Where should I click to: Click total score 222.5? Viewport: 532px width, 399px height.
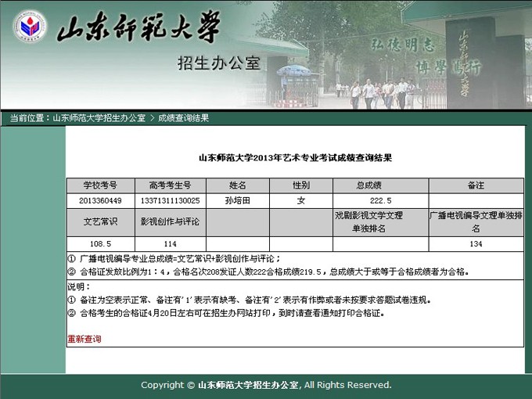(x=381, y=200)
